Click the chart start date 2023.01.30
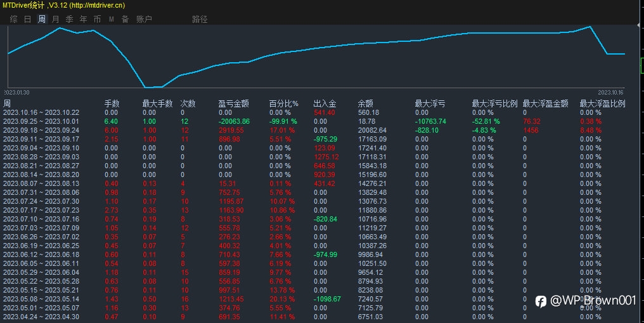644x323 pixels. pos(16,93)
